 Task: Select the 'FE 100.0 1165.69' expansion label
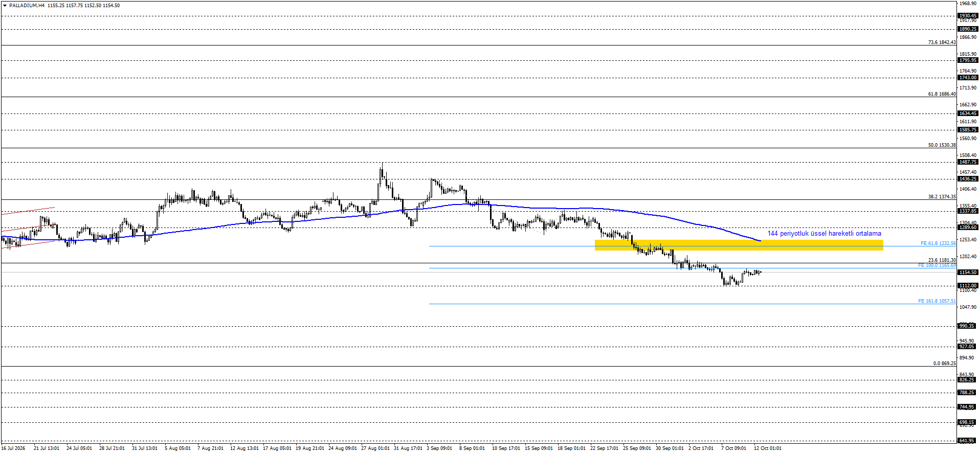tap(937, 265)
